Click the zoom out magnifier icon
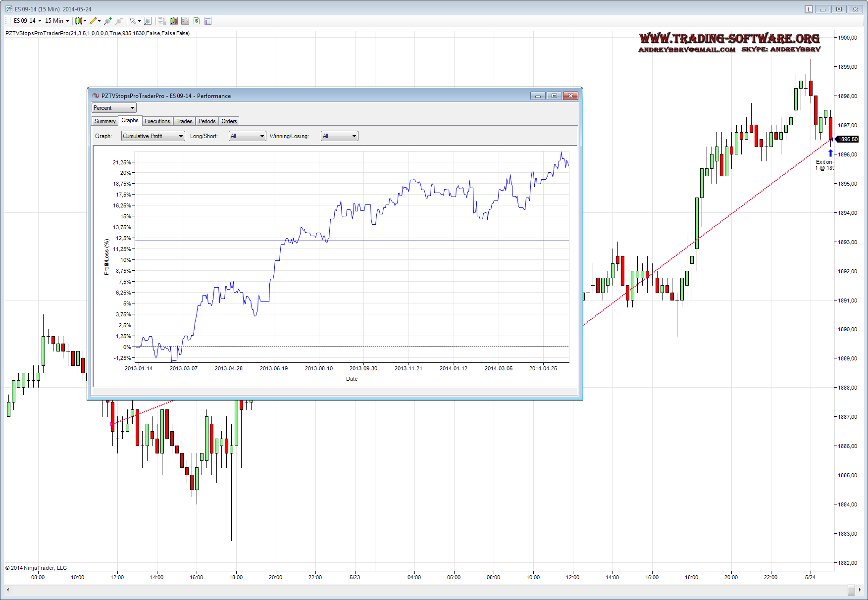 pos(119,21)
